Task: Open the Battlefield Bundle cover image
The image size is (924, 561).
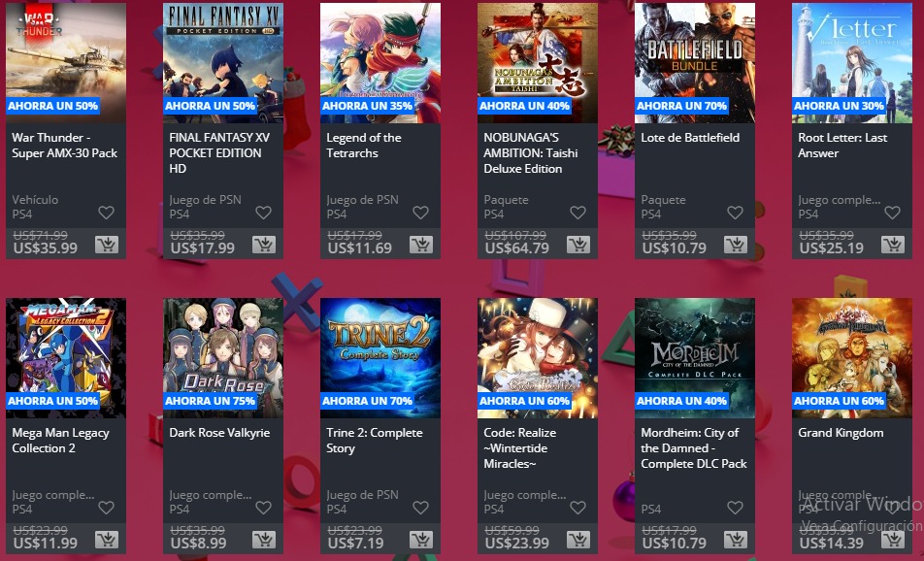Action: (x=695, y=63)
